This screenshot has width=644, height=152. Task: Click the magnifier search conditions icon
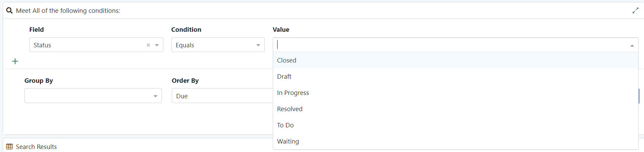tap(9, 10)
